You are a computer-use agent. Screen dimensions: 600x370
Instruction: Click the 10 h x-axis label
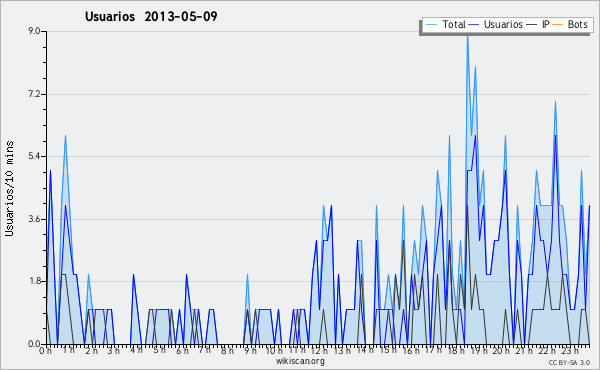pyautogui.click(x=274, y=350)
